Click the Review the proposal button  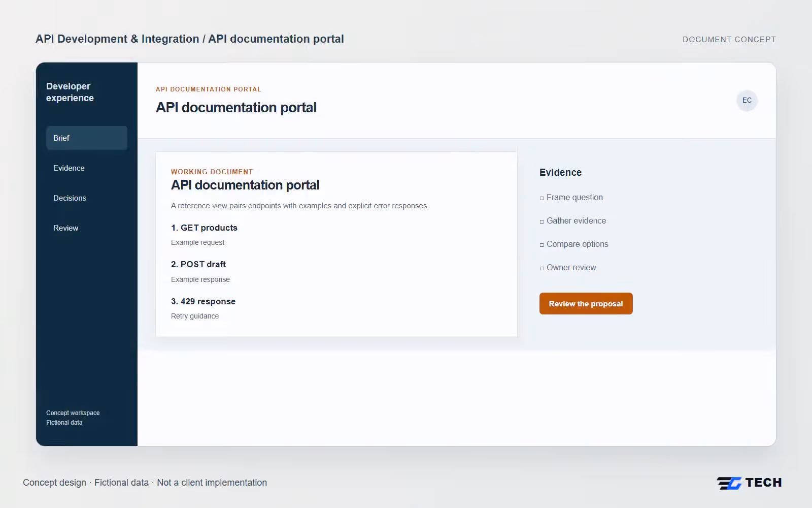586,304
